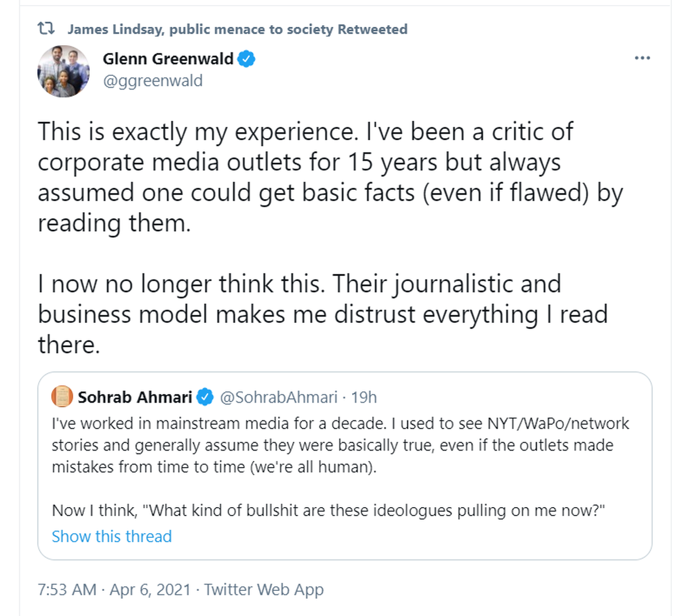The height and width of the screenshot is (616, 683).
Task: Open Glenn Greenwald's display name link
Action: (168, 59)
